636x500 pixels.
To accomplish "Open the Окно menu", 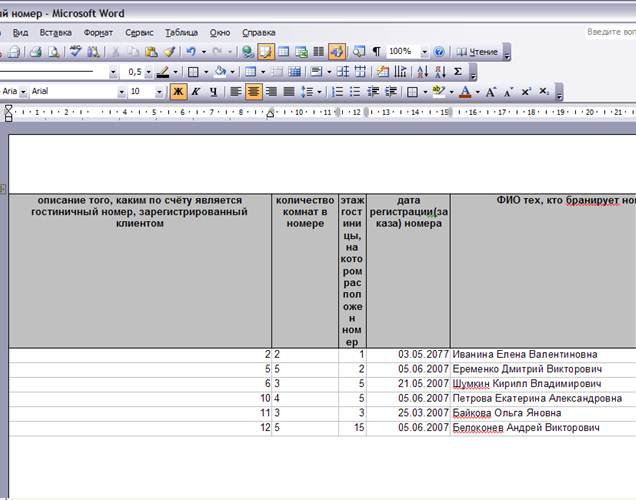I will click(x=220, y=33).
